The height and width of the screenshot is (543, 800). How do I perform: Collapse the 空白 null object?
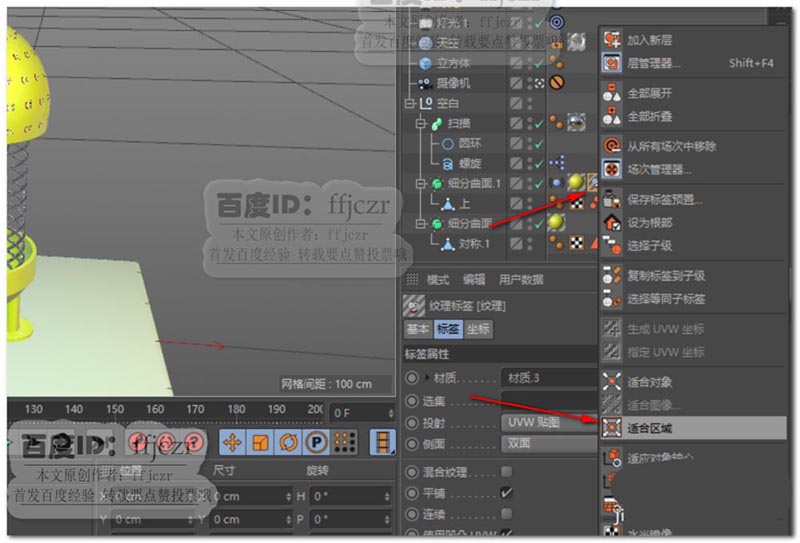click(x=409, y=104)
